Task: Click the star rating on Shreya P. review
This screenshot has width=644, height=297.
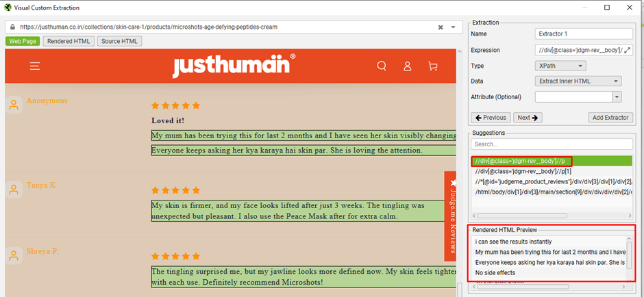Action: point(176,257)
